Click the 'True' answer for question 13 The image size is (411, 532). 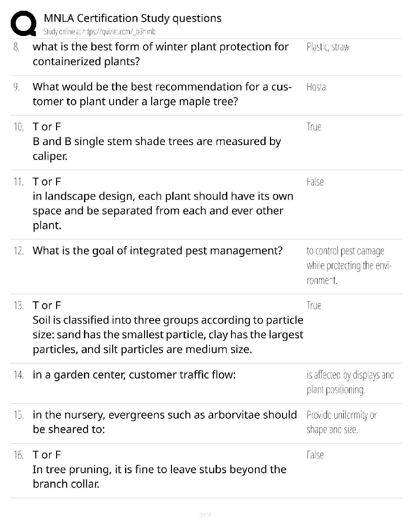(314, 305)
